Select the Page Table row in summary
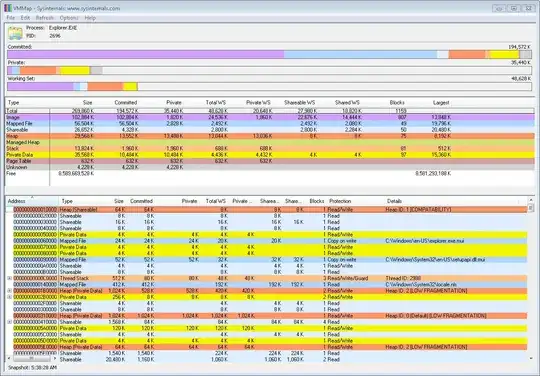This screenshot has height=376, width=540. tap(270, 161)
